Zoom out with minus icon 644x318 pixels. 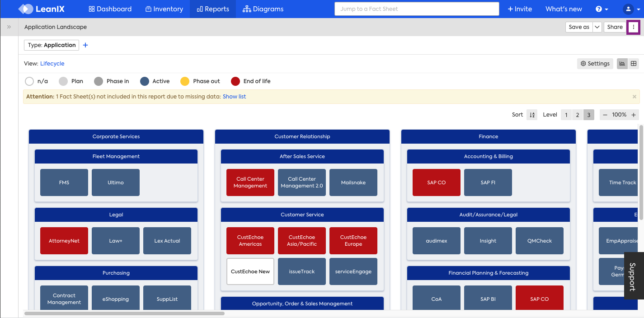(605, 115)
